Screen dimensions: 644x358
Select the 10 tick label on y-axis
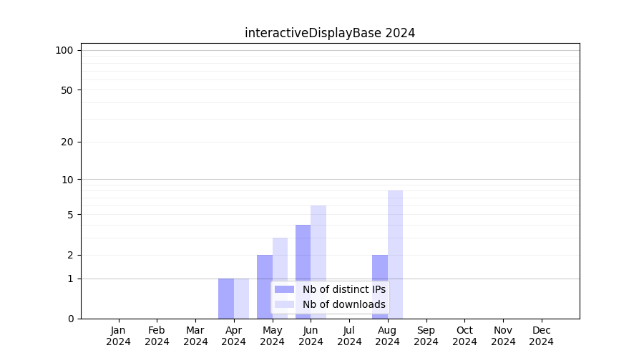pos(67,180)
